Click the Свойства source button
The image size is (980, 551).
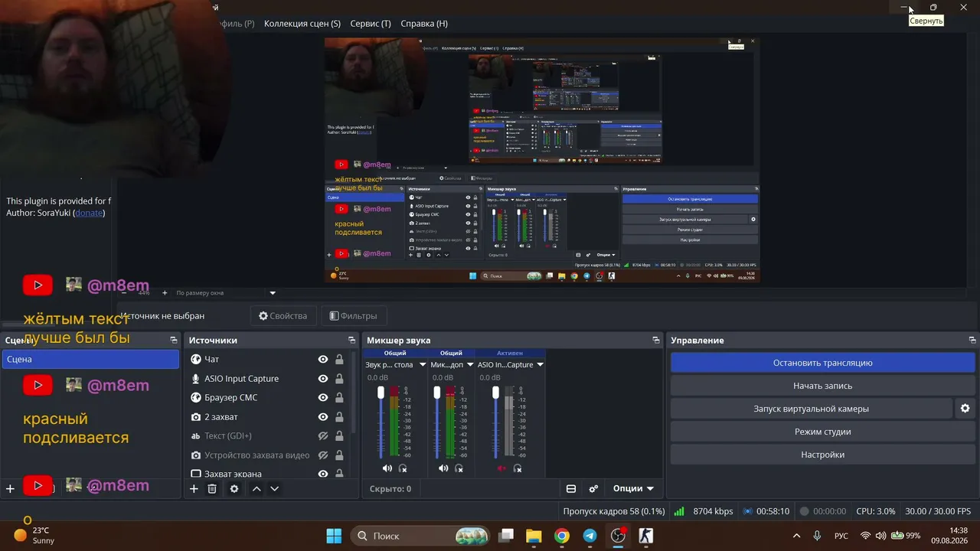click(x=283, y=316)
